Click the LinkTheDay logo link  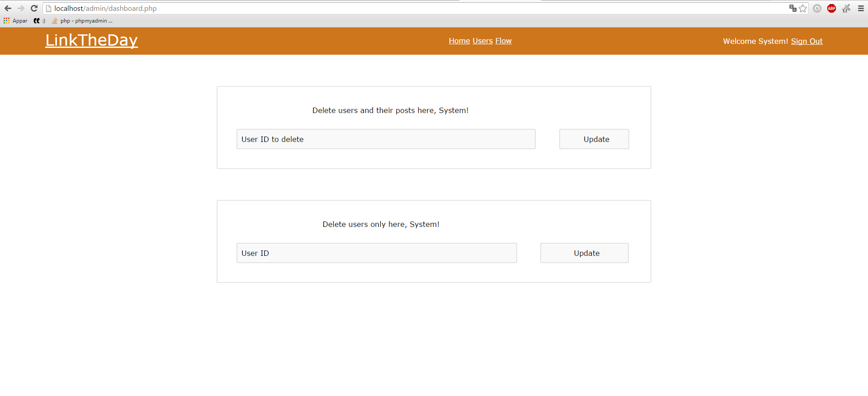click(x=91, y=40)
